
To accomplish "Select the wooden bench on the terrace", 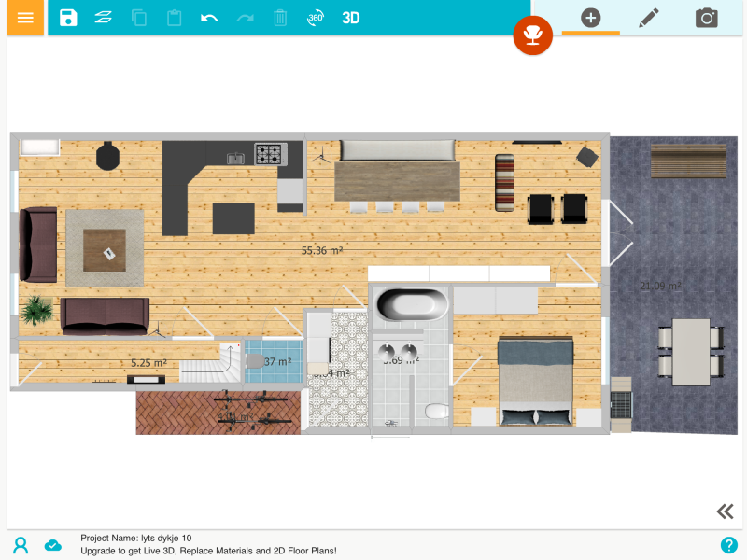I will tap(688, 161).
